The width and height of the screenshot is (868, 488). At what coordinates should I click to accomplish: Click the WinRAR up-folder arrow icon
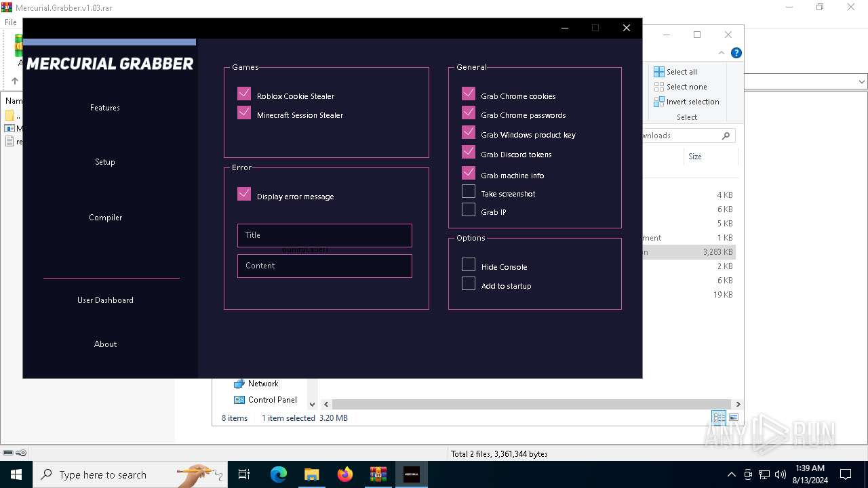click(14, 81)
